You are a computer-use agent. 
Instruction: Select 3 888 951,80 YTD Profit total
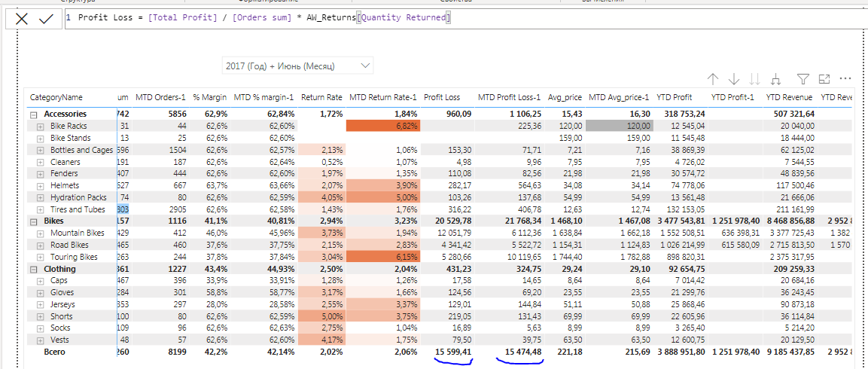(681, 352)
